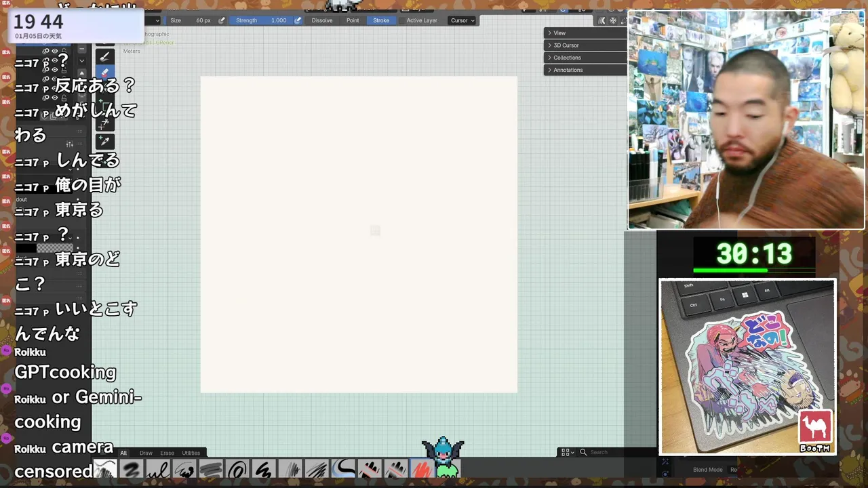868x488 pixels.
Task: Click the green timer progress bar
Action: pyautogui.click(x=730, y=270)
